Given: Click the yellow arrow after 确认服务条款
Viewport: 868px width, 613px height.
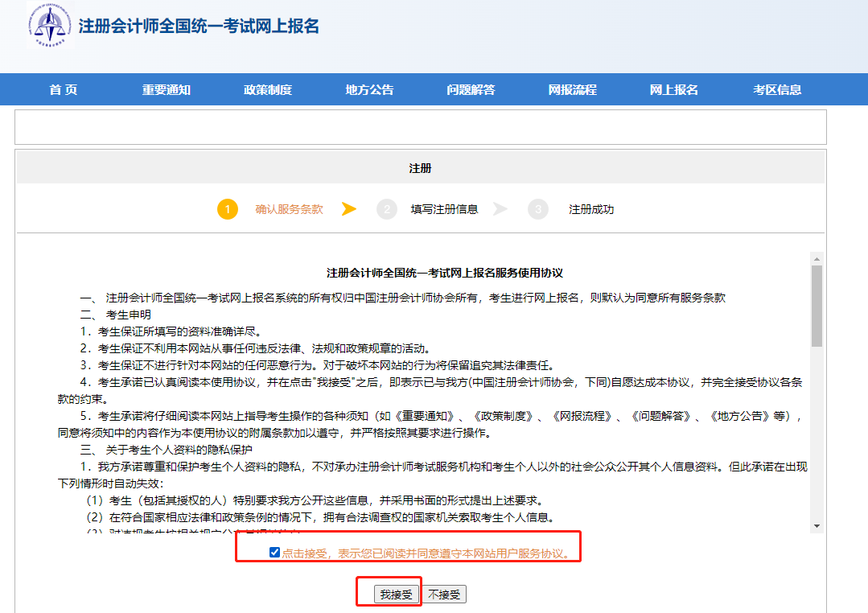Looking at the screenshot, I should [348, 208].
